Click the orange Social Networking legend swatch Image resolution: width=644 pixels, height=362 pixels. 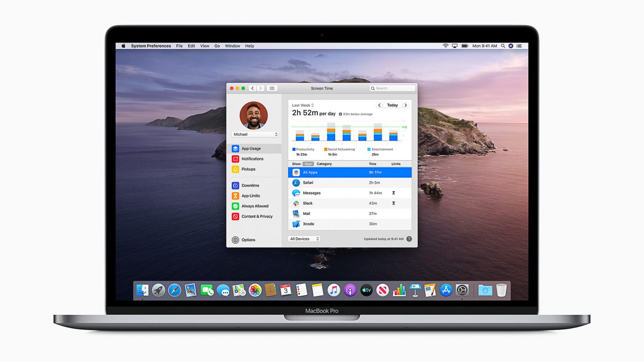click(x=326, y=149)
